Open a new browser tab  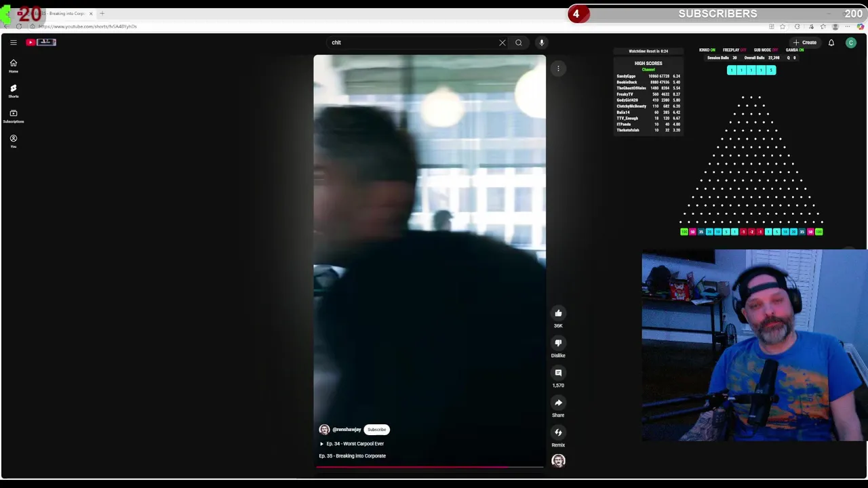[x=102, y=14]
